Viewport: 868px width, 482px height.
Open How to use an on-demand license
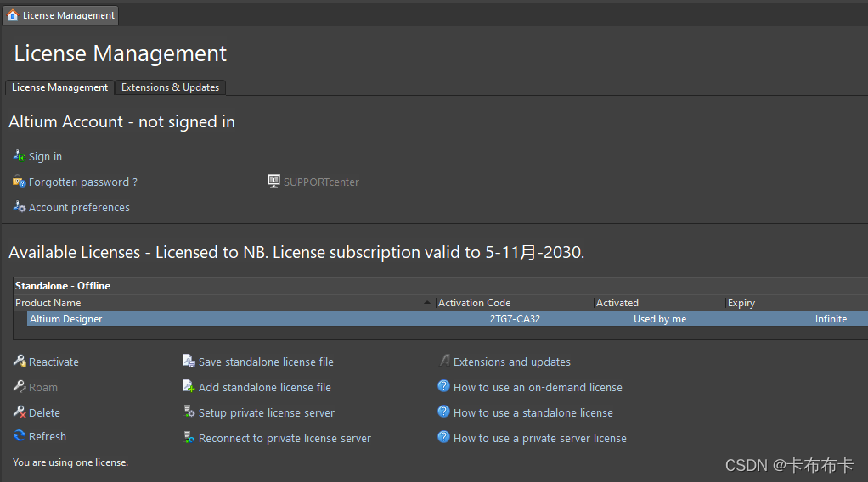[538, 387]
